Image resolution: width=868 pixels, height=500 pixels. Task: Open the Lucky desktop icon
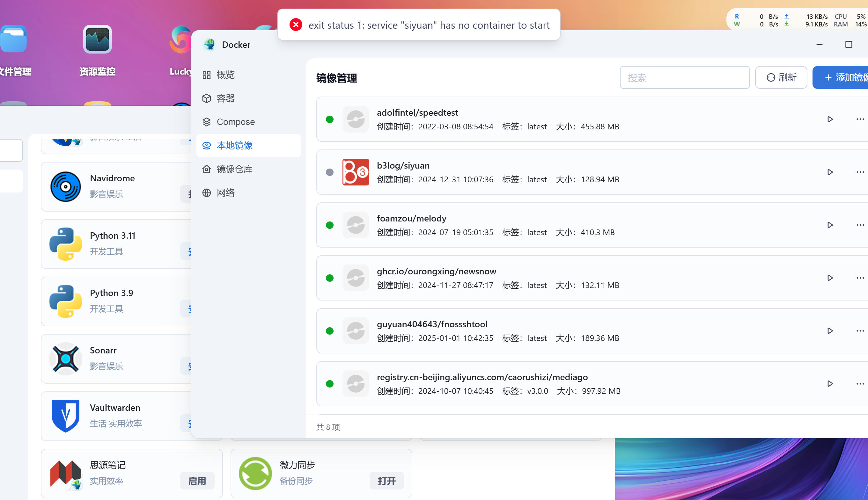coord(181,39)
